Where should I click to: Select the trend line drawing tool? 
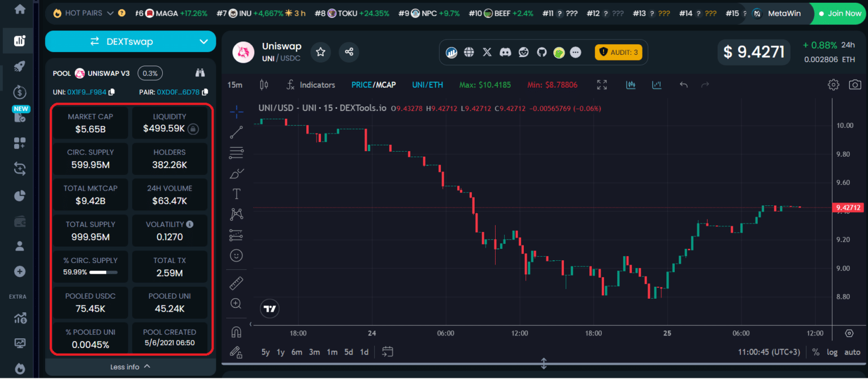click(236, 133)
